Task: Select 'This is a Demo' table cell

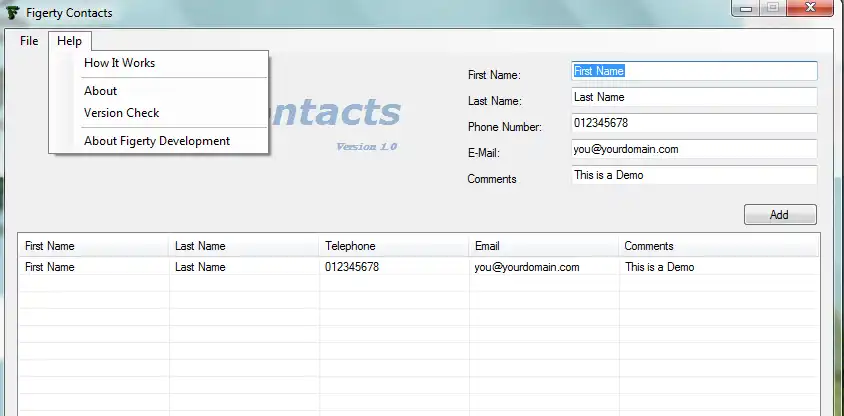Action: pyautogui.click(x=719, y=267)
